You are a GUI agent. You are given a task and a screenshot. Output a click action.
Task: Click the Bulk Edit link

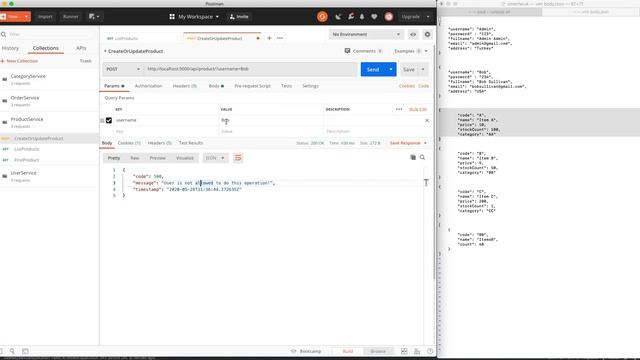[x=418, y=109]
